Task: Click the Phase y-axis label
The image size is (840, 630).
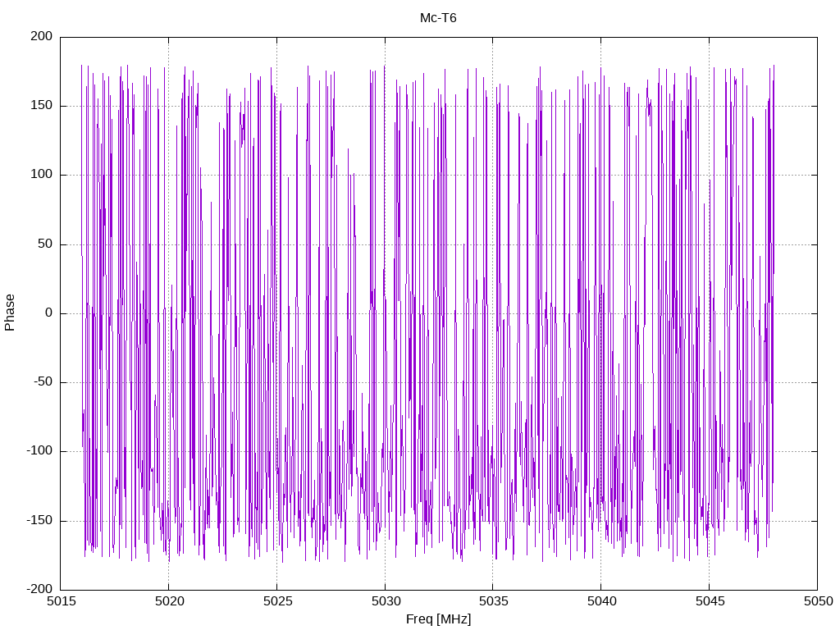Action: (10, 313)
